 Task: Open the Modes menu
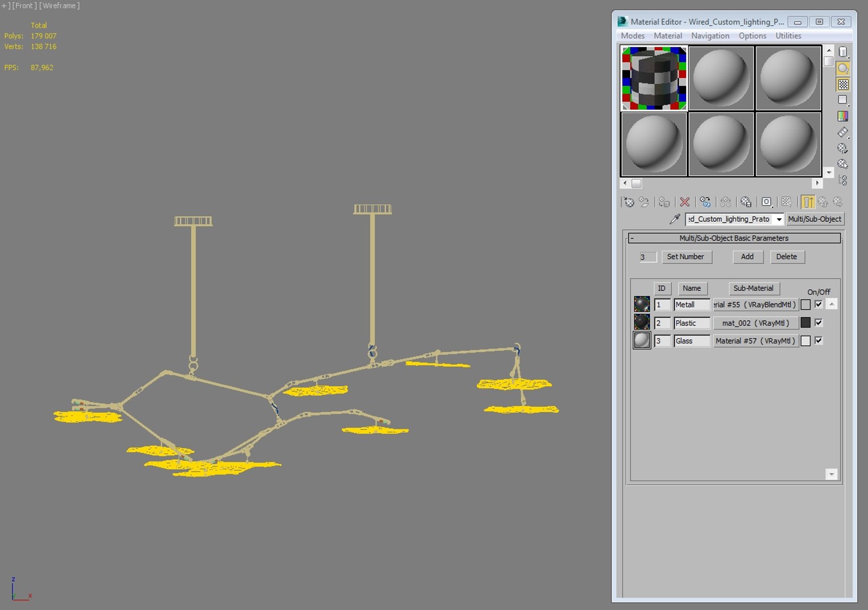click(x=633, y=36)
